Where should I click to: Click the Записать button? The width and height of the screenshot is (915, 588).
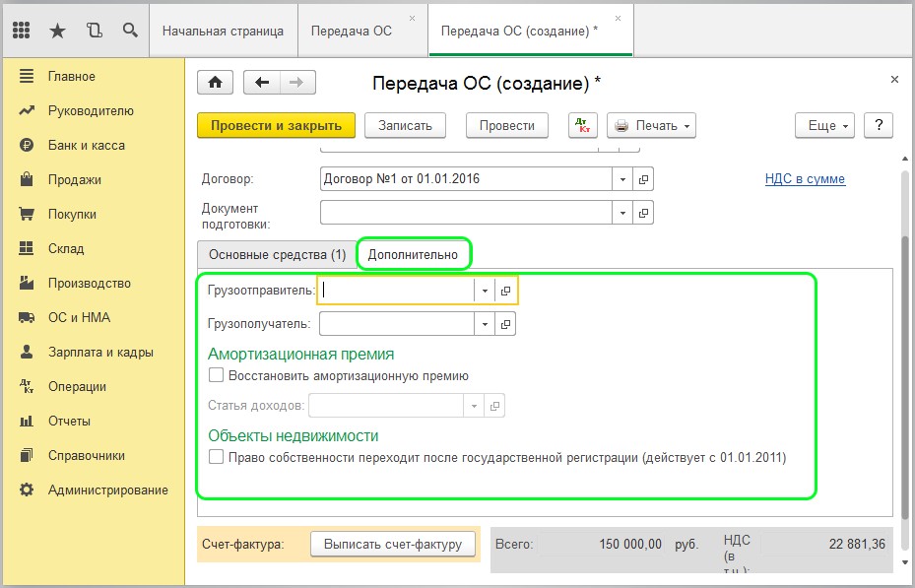point(405,125)
